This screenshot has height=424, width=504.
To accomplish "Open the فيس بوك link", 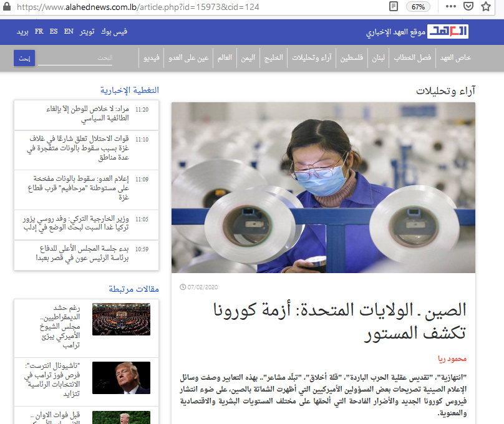I will 116,32.
